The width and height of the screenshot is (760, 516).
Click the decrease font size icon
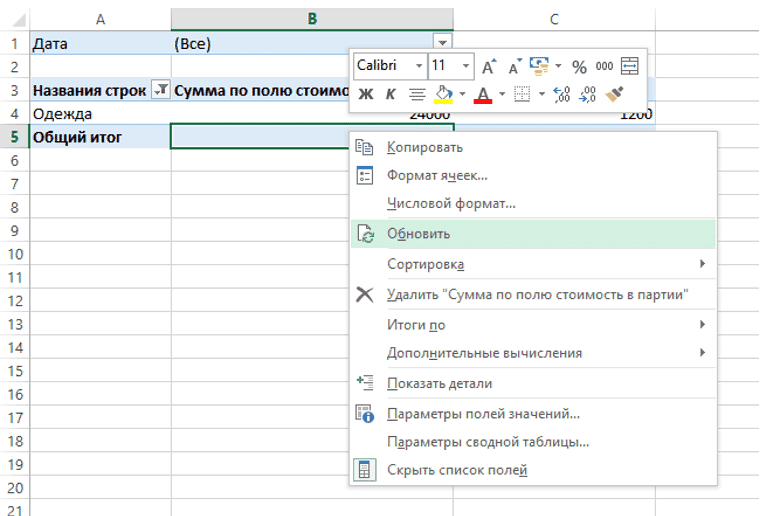tap(515, 67)
